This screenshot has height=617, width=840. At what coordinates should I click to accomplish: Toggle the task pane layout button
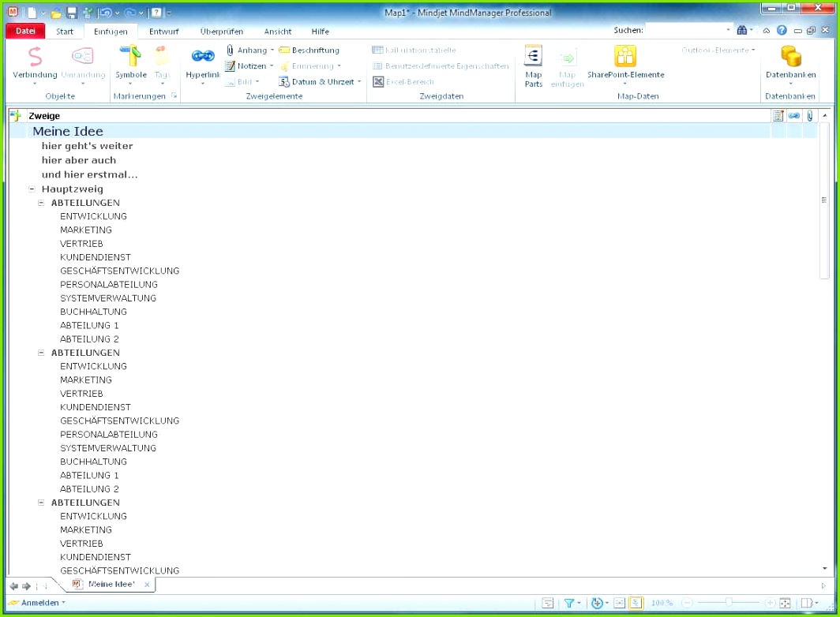click(x=807, y=603)
